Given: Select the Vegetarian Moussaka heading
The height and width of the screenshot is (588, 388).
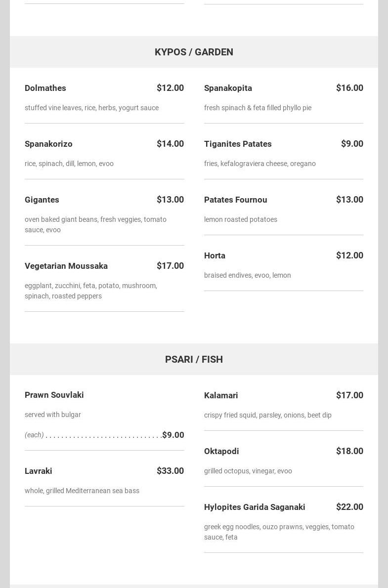Looking at the screenshot, I should coord(66,266).
